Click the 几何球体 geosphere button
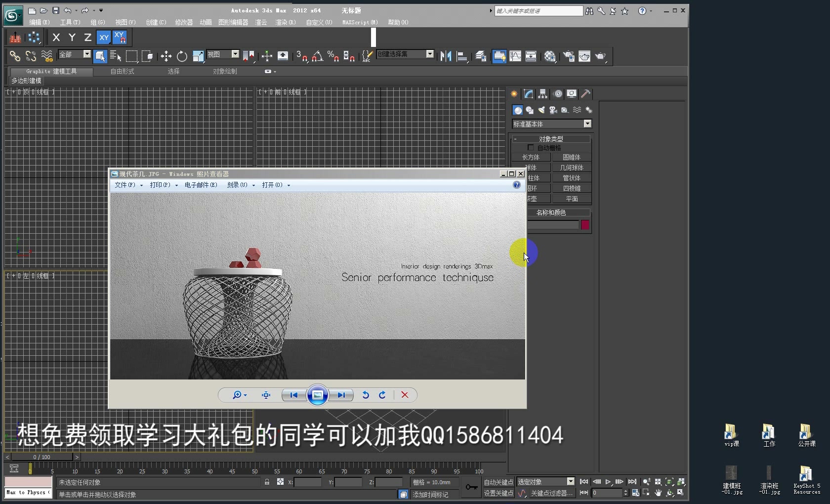The width and height of the screenshot is (830, 504). [572, 168]
